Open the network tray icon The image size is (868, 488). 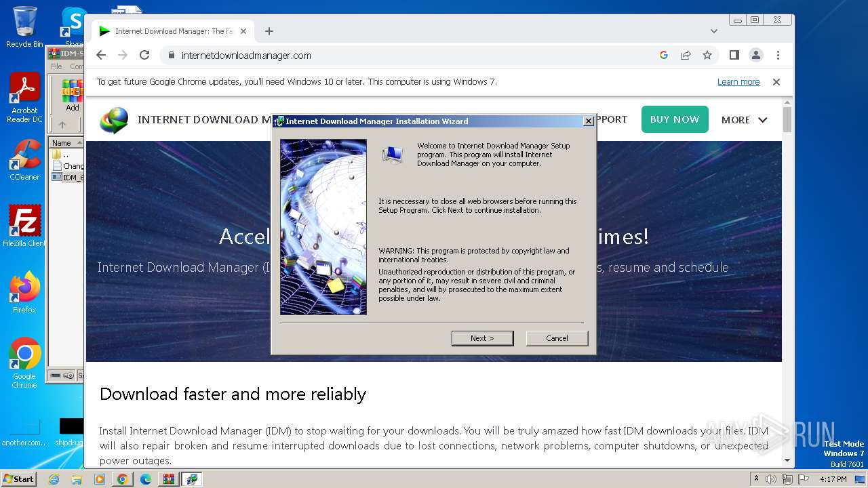(787, 479)
